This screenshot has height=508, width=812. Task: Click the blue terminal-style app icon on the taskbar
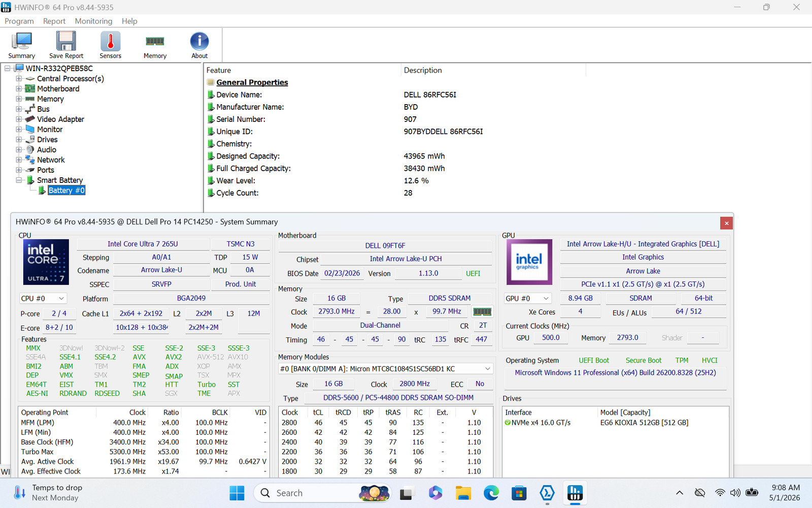pos(547,493)
